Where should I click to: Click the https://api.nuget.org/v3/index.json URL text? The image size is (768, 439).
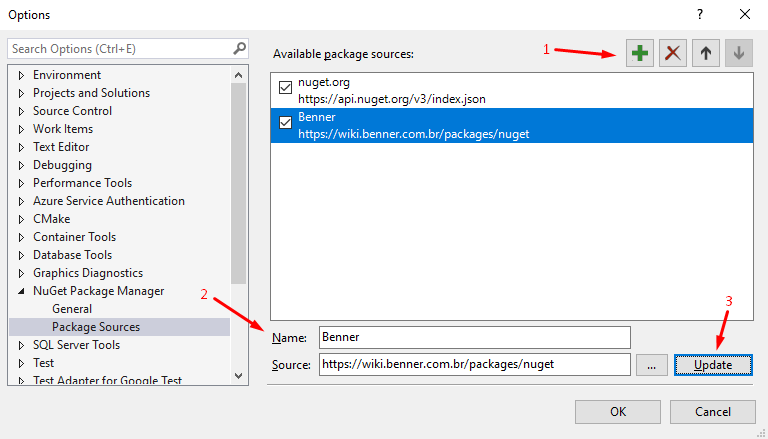(x=392, y=99)
